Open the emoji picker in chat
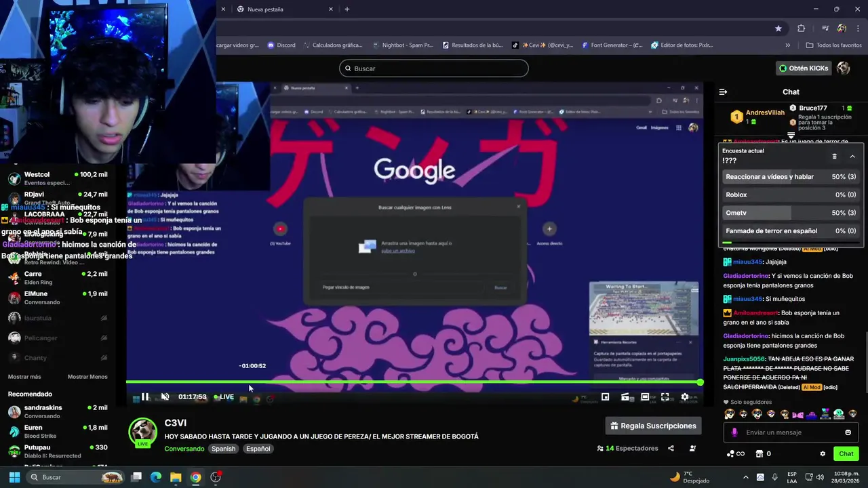This screenshot has height=488, width=868. 848,432
